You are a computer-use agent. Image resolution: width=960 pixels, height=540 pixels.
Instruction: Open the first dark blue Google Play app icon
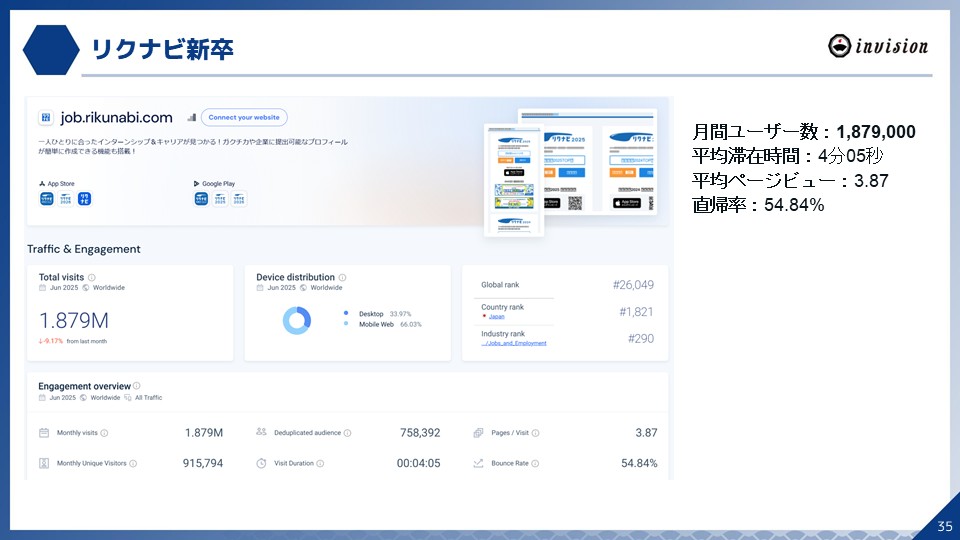pos(201,198)
